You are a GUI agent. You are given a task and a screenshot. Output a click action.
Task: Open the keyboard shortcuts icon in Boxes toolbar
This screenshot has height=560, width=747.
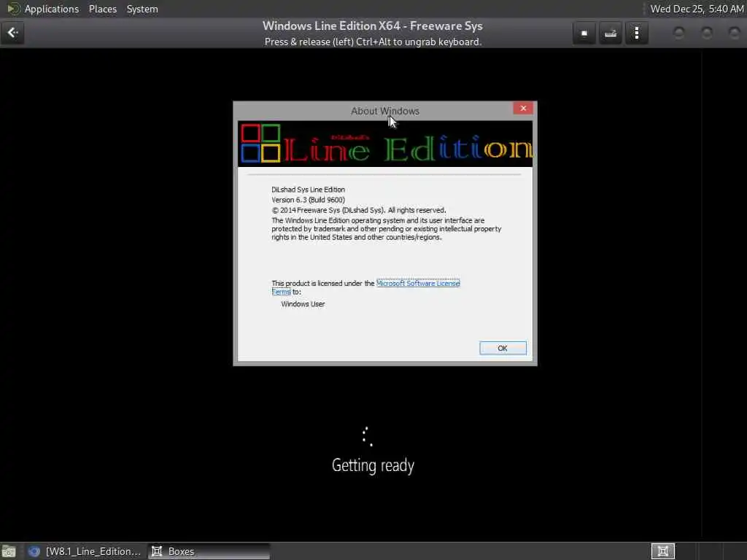(x=611, y=34)
